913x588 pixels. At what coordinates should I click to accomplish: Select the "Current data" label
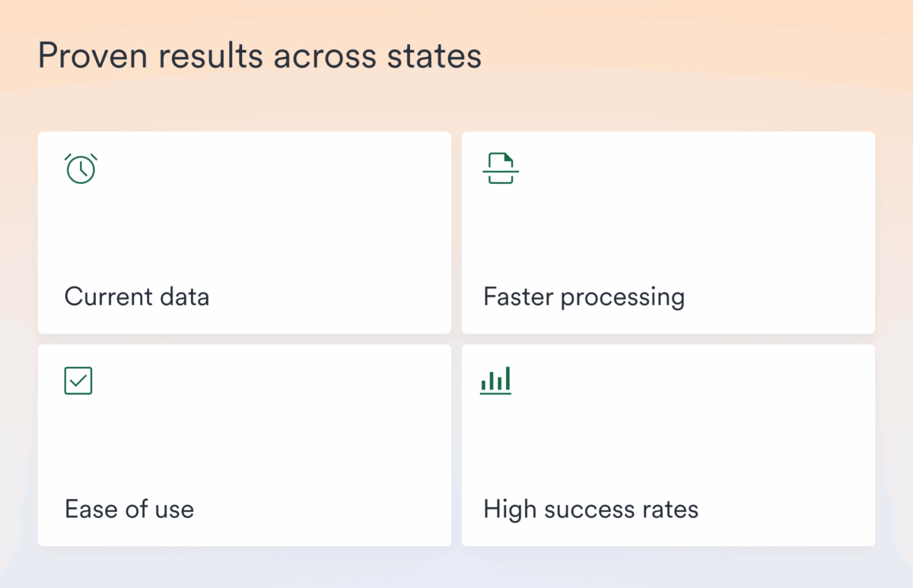(x=137, y=296)
